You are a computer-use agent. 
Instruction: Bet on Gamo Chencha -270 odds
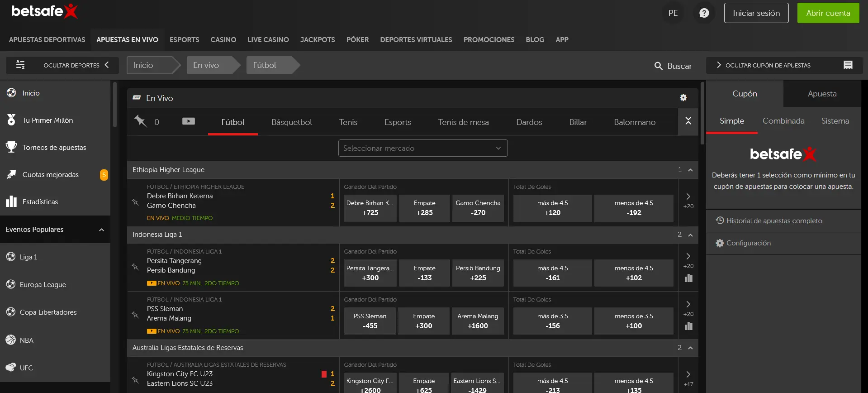478,208
